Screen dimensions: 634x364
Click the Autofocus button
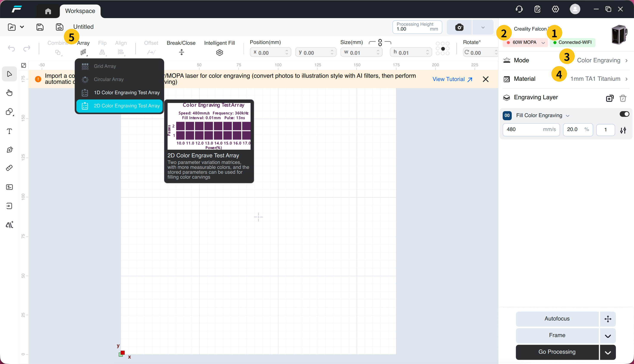(557, 319)
